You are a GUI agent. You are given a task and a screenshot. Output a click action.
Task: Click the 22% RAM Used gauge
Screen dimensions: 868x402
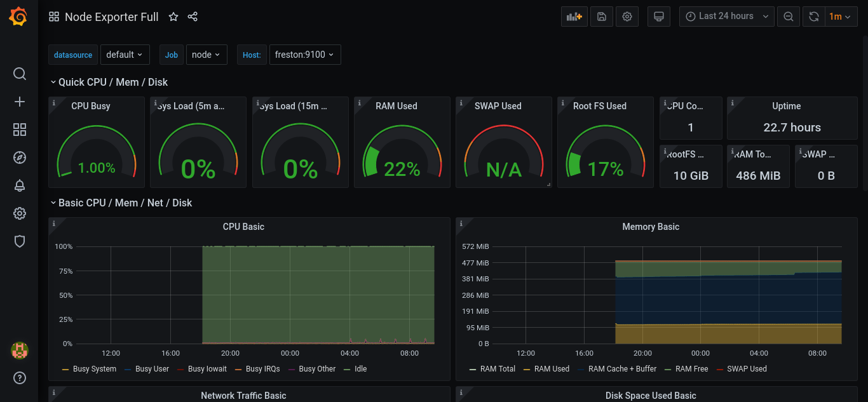402,152
